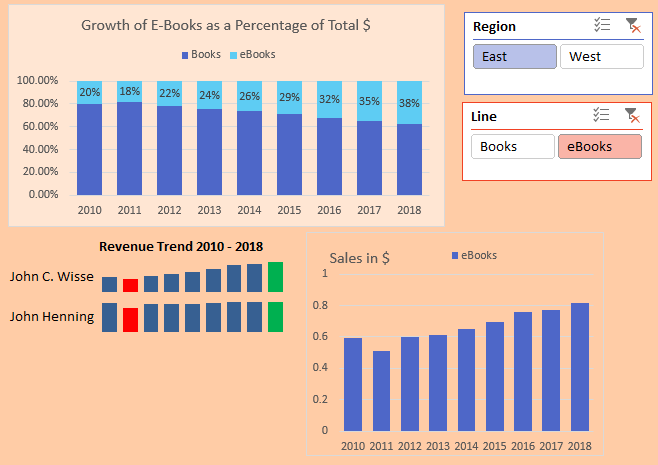
Task: Select the Sales in $ chart title
Action: (x=360, y=258)
